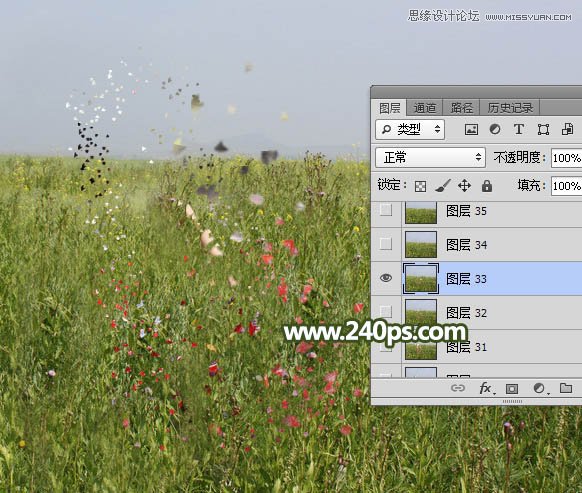Image resolution: width=582 pixels, height=493 pixels.
Task: Select 图层 33 thumbnail
Action: pos(421,278)
